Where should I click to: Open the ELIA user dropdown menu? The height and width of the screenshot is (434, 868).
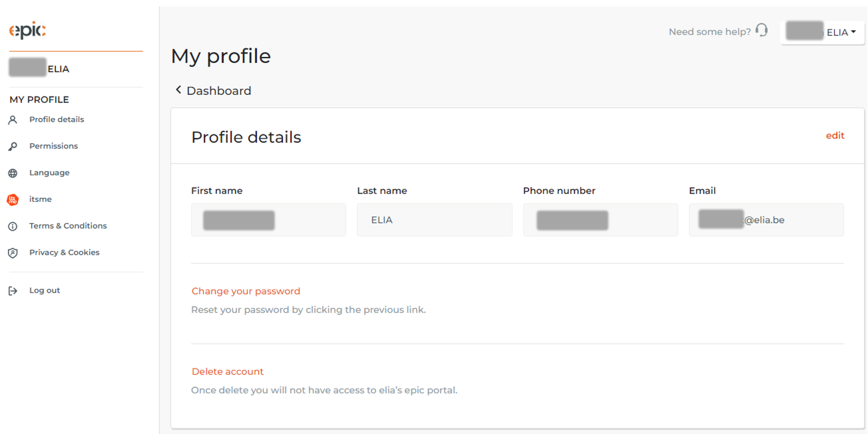(x=822, y=32)
